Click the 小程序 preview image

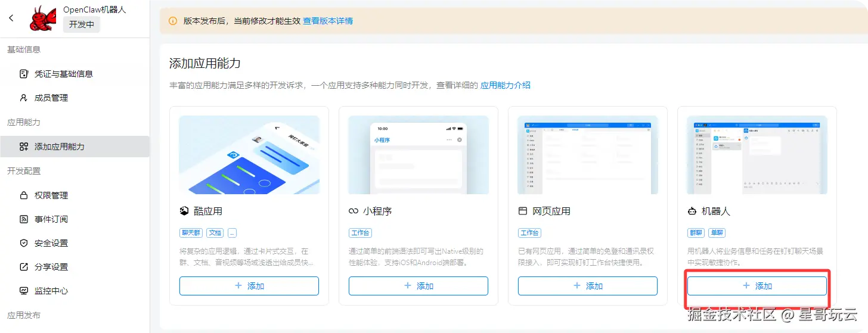pos(418,155)
